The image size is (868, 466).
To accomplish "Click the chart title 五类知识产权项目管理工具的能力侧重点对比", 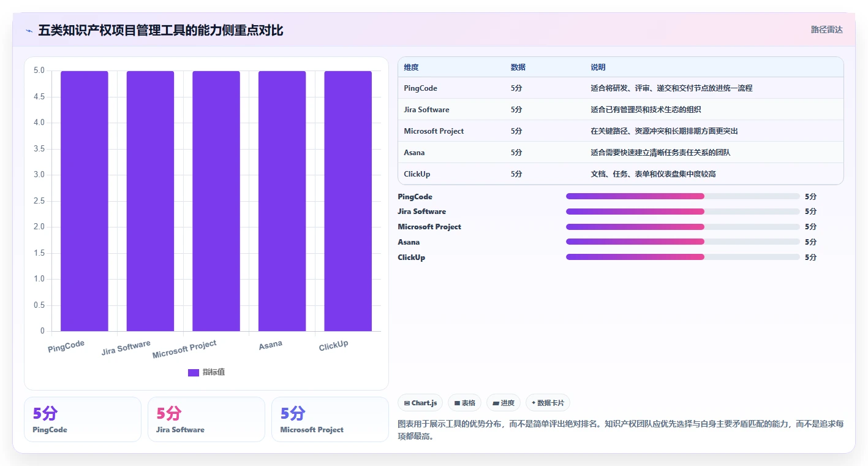I will click(x=160, y=30).
